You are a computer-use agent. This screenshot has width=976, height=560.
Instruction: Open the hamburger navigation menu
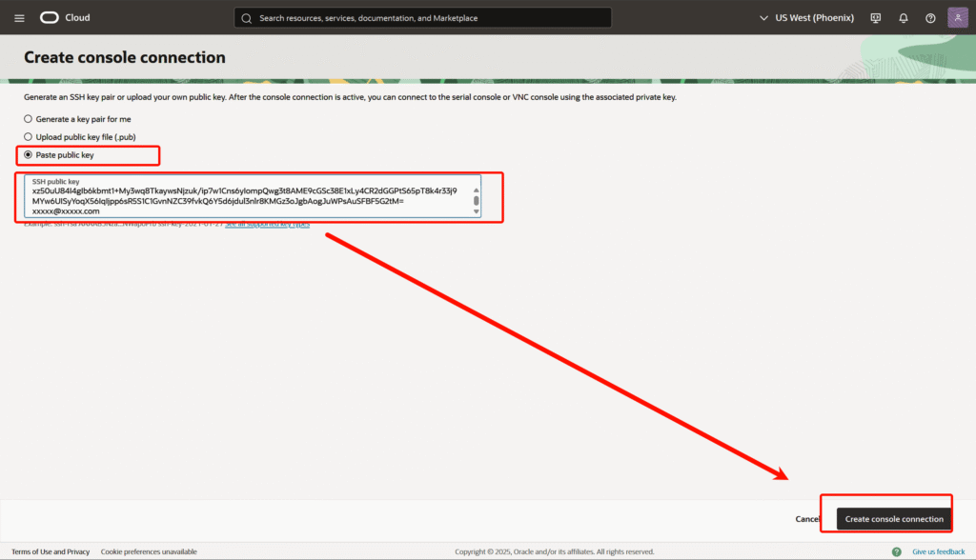tap(19, 18)
